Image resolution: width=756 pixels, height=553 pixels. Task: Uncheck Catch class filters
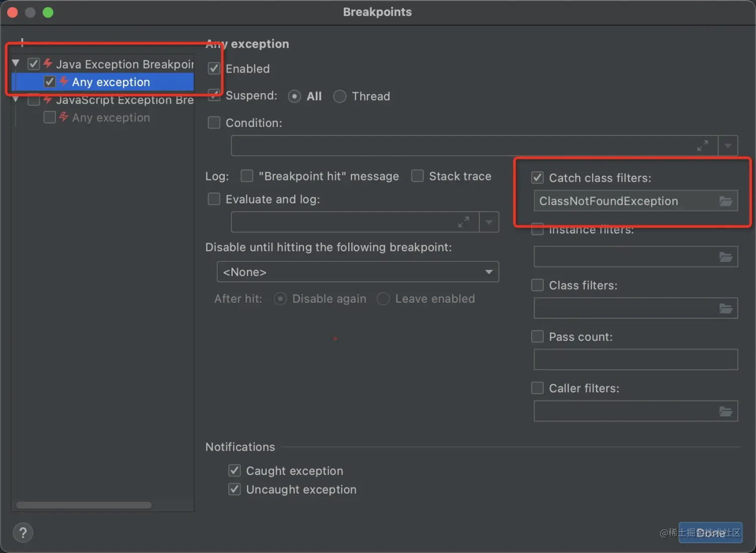(x=537, y=177)
